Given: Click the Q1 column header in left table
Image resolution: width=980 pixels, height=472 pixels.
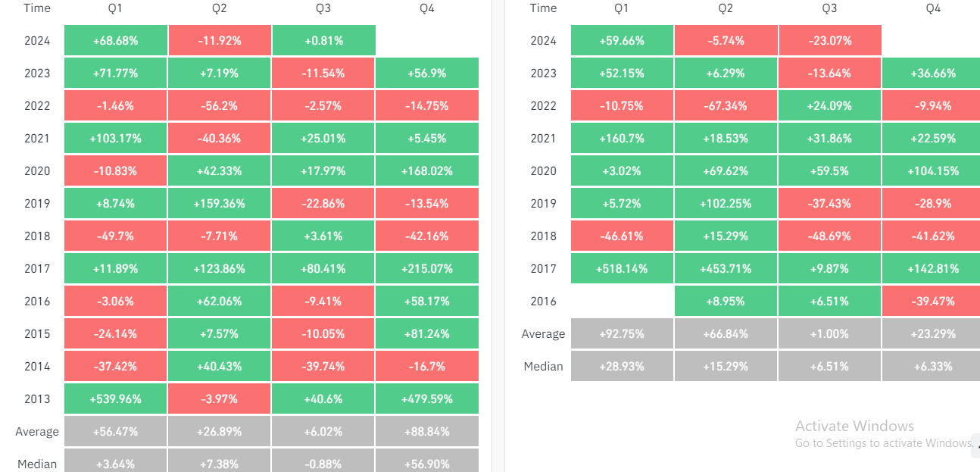Looking at the screenshot, I should click(x=115, y=8).
